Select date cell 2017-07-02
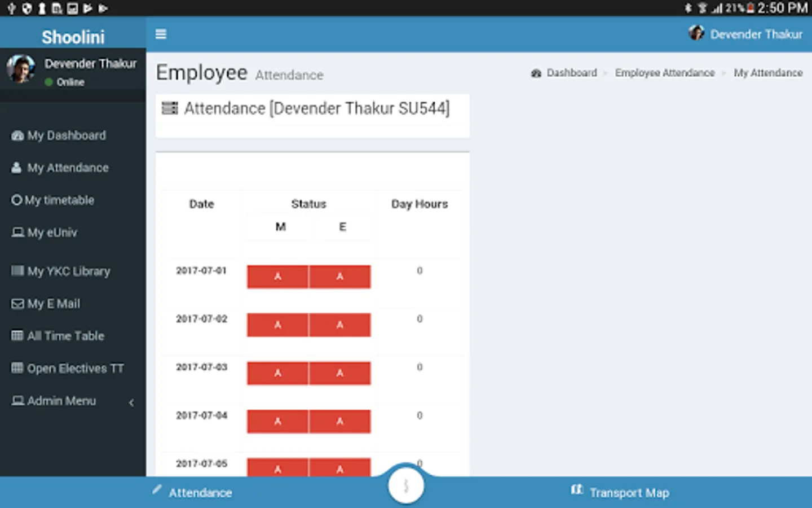 (201, 319)
